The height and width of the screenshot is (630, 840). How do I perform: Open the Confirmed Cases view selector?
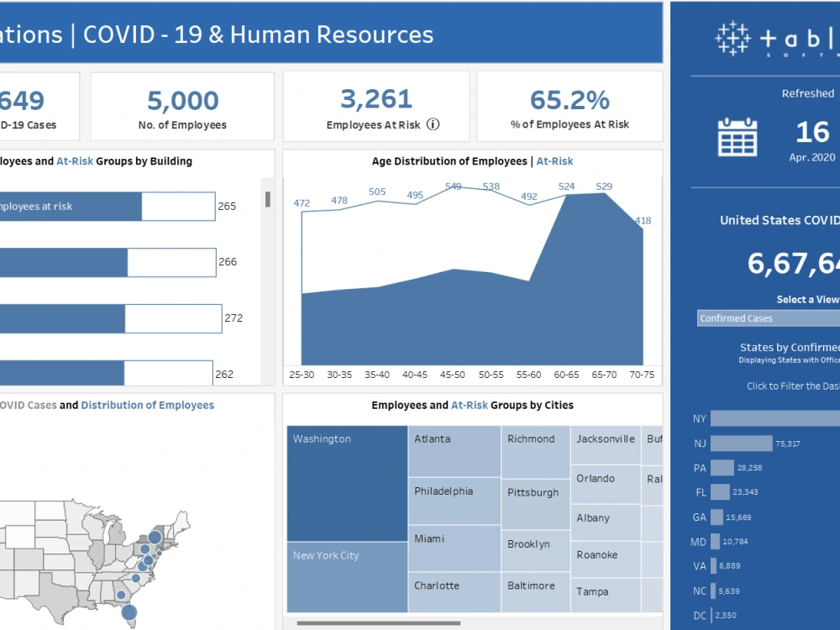(767, 318)
